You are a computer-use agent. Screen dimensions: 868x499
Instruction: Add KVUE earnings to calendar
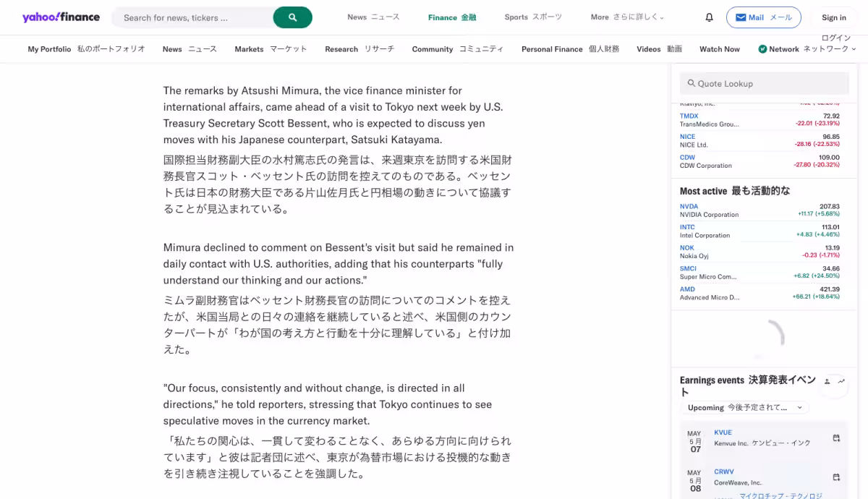[x=836, y=438]
